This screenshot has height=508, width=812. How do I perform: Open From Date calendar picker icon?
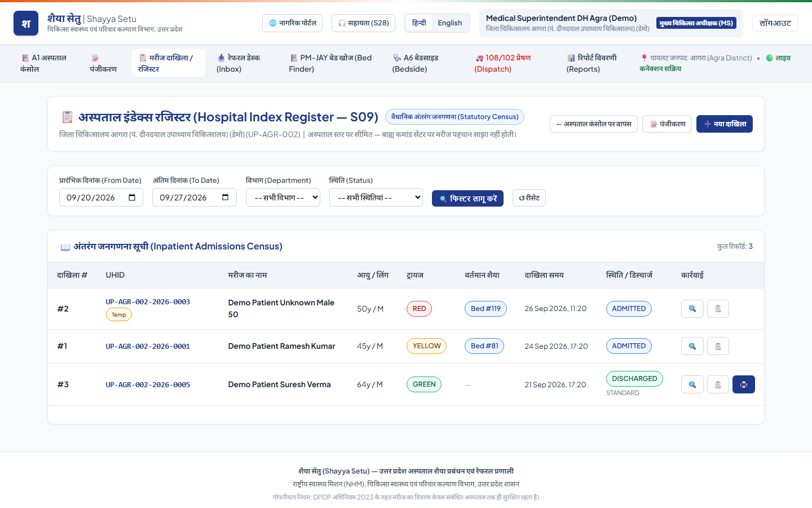point(132,198)
